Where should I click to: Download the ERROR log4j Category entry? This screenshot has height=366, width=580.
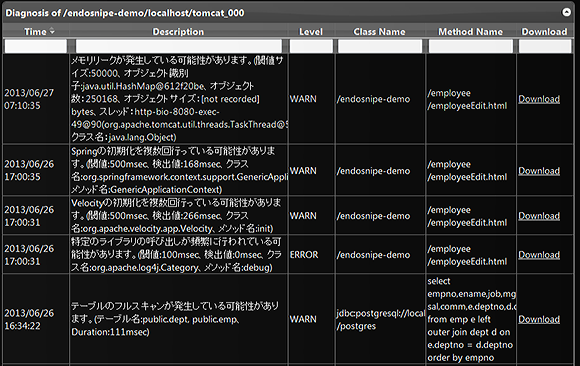[x=539, y=255]
